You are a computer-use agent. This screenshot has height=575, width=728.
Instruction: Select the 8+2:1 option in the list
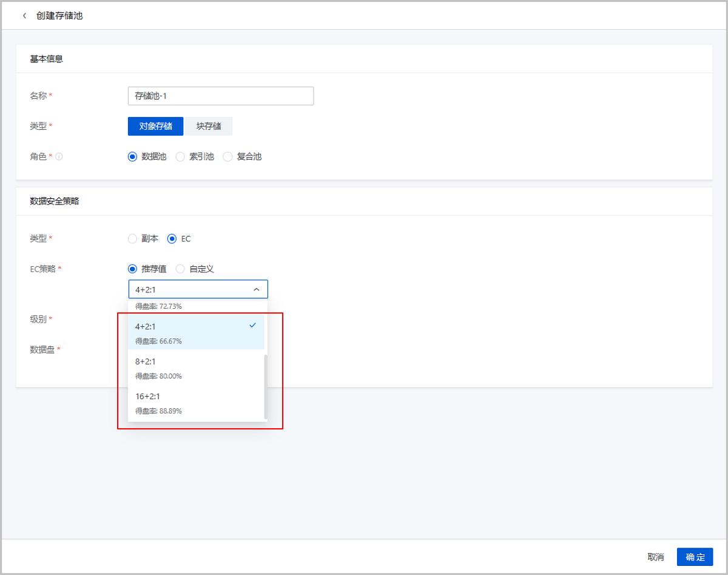(x=196, y=368)
